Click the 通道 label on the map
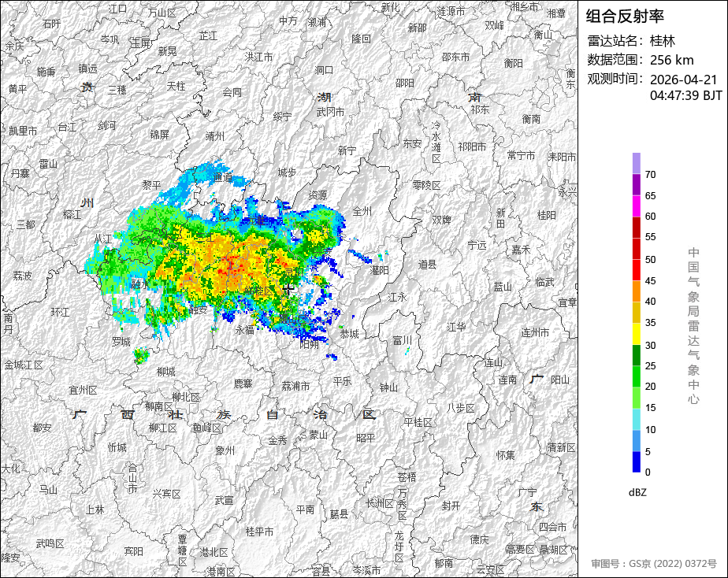This screenshot has height=578, width=728. tap(223, 176)
